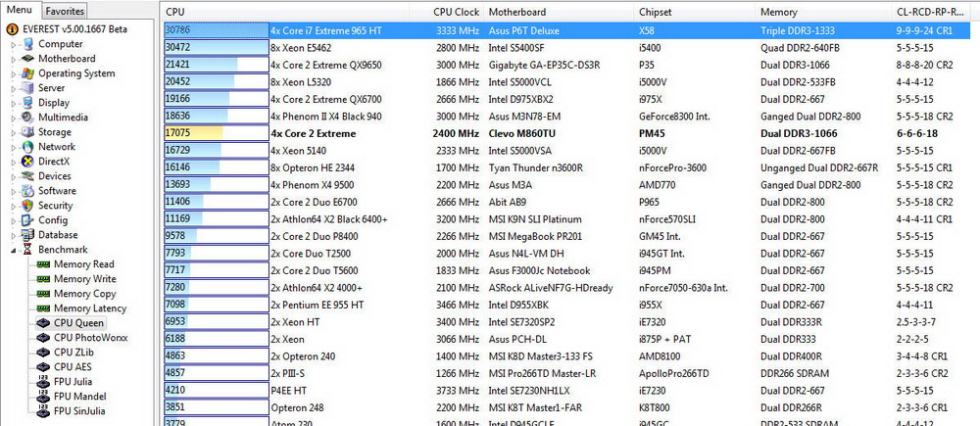Switch to the Menu tab
980x426 pixels.
tap(20, 10)
